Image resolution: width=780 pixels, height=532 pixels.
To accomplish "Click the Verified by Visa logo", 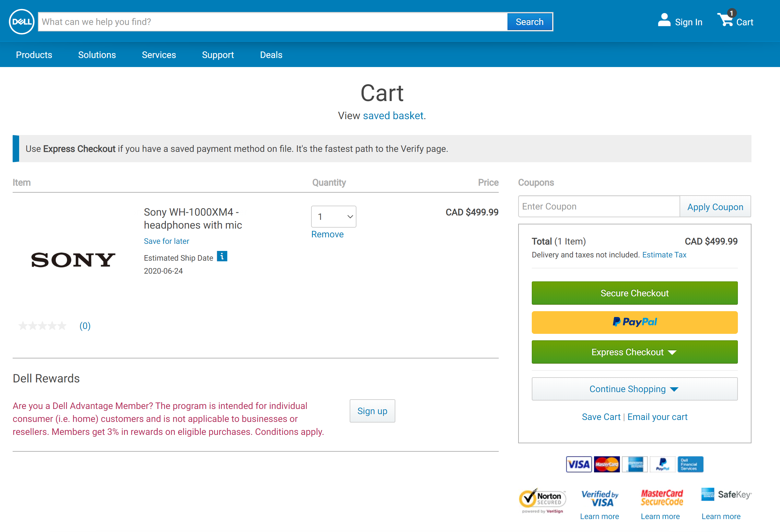I will point(600,498).
